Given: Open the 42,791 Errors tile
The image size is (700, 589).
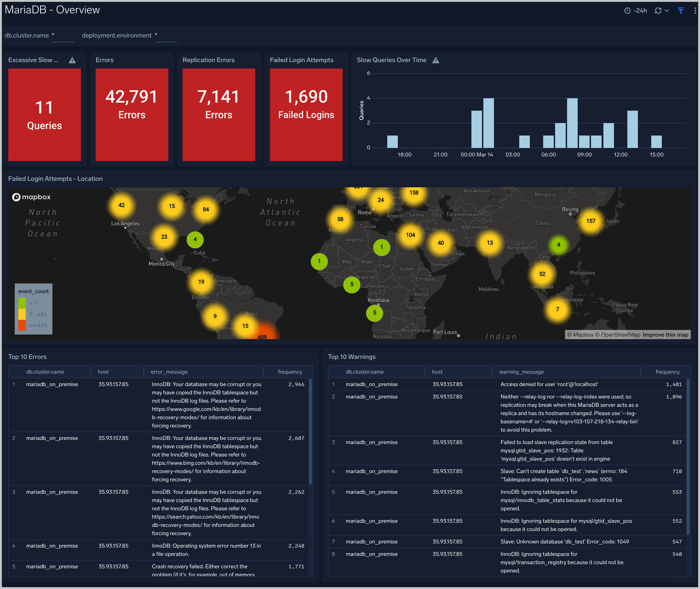Looking at the screenshot, I should click(132, 115).
